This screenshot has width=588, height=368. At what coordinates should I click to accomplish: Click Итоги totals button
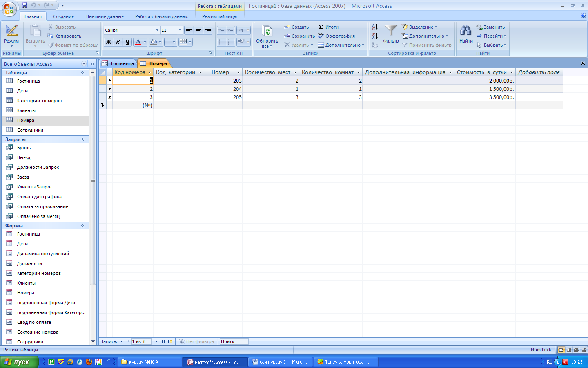(328, 27)
